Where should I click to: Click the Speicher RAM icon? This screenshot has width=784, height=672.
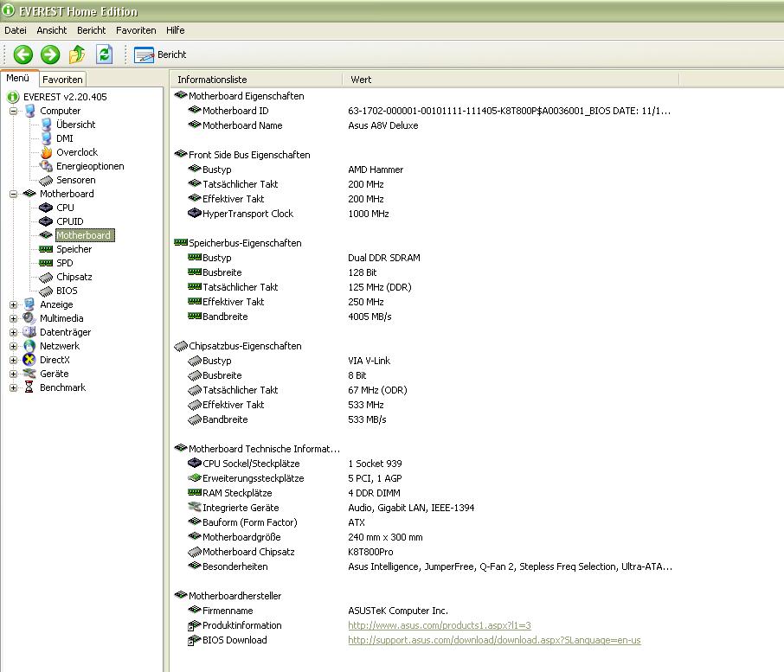click(46, 249)
